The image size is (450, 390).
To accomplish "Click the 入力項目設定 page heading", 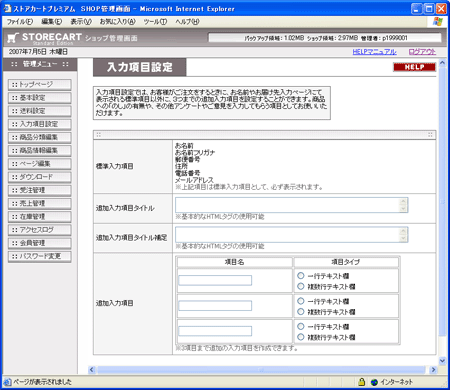I will coord(140,67).
